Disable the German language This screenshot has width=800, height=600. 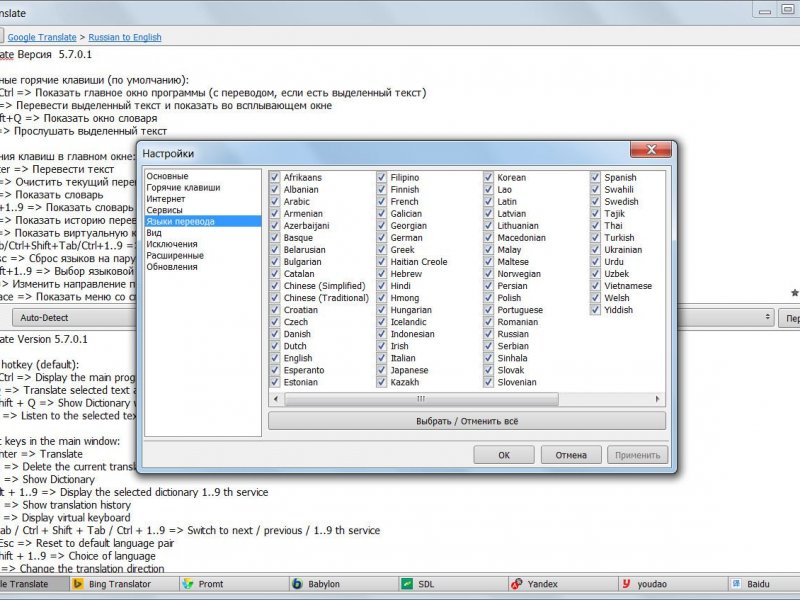(x=382, y=238)
